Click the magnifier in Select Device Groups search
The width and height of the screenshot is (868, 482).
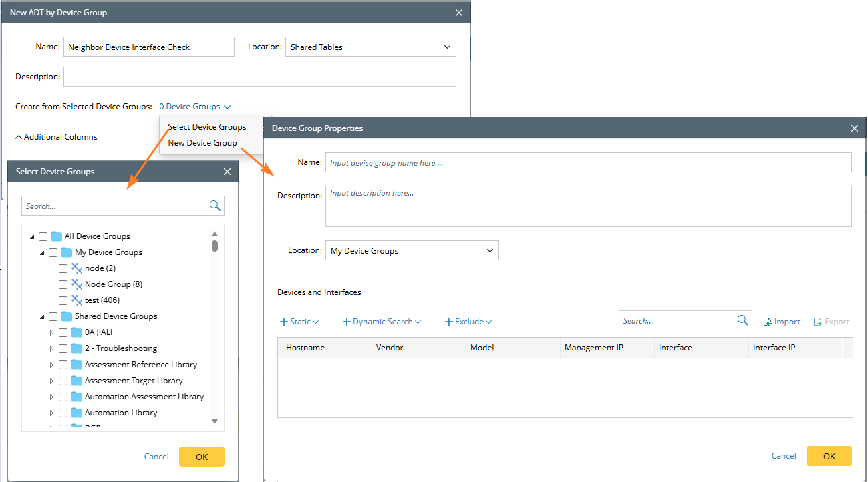214,206
